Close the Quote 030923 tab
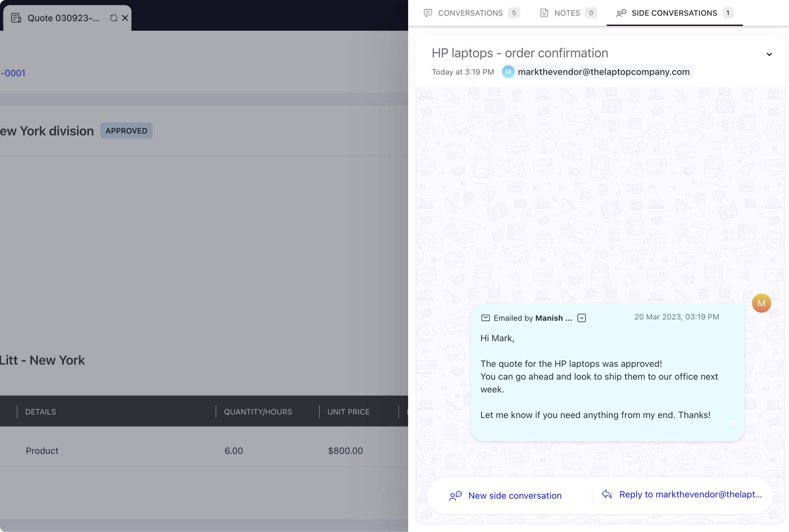The image size is (789, 532). tap(125, 18)
